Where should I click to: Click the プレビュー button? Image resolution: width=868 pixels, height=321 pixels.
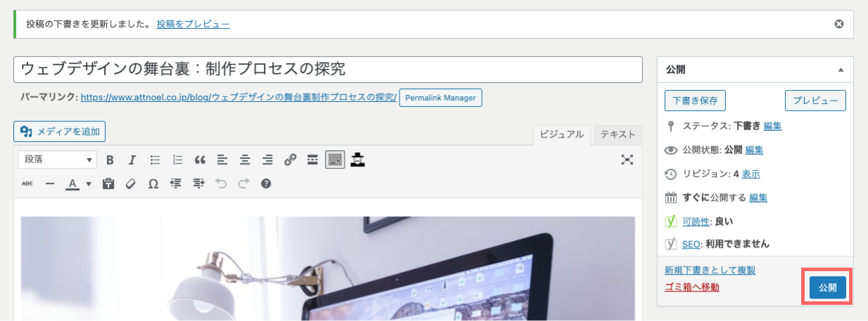click(815, 100)
